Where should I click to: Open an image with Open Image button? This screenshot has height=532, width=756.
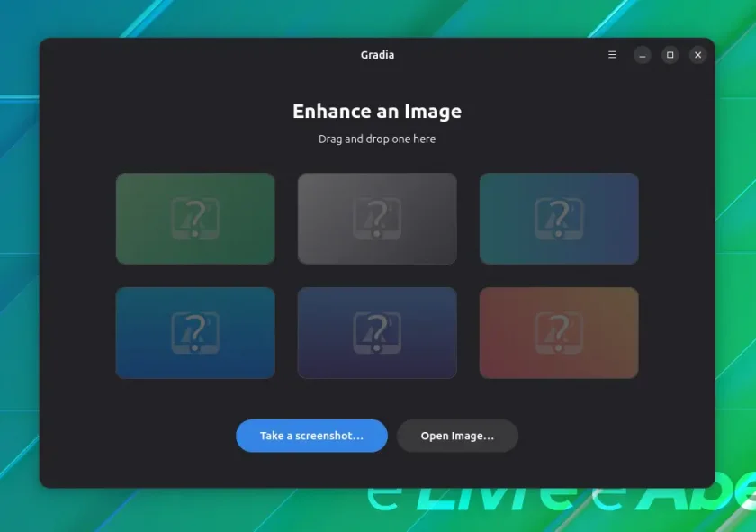pos(457,436)
